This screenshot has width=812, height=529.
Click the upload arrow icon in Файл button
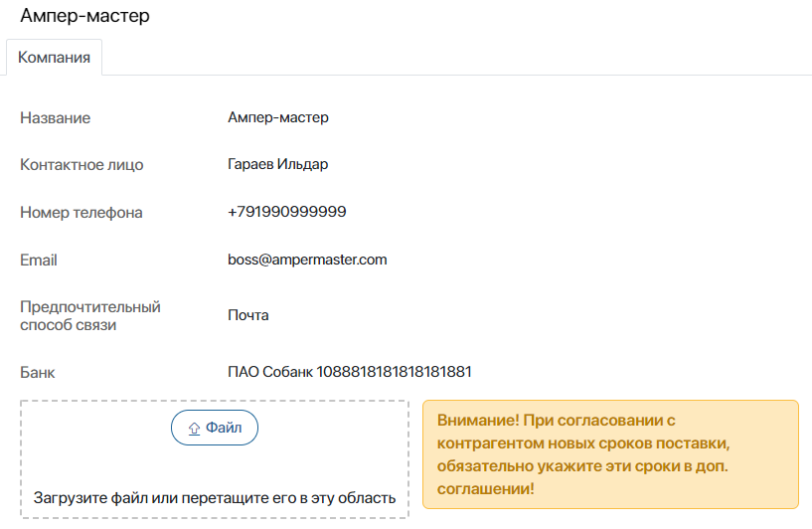tap(194, 429)
